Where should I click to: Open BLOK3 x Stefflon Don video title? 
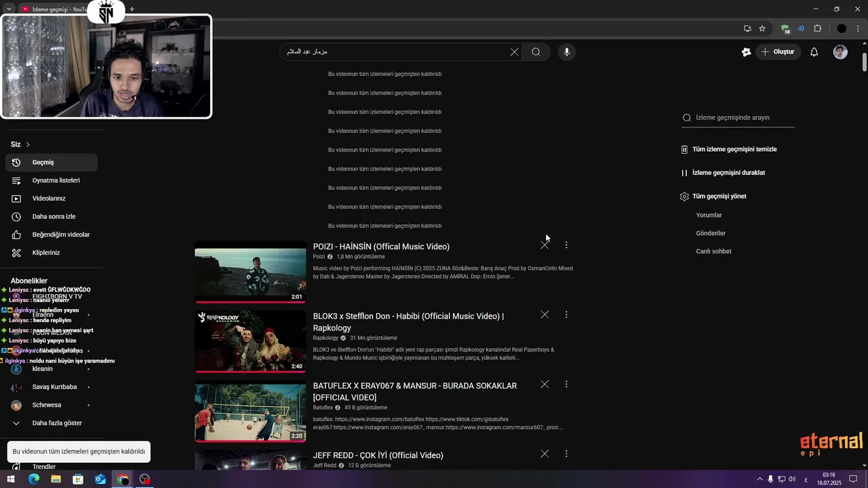408,322
